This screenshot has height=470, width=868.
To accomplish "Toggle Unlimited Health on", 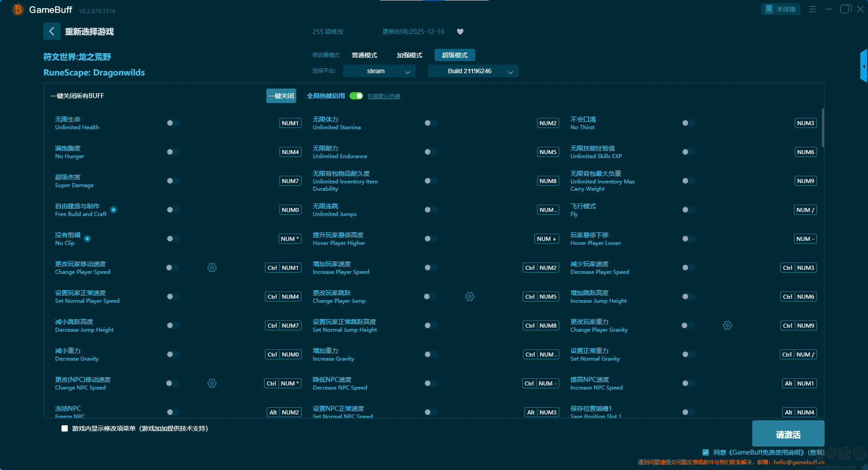I will click(172, 123).
